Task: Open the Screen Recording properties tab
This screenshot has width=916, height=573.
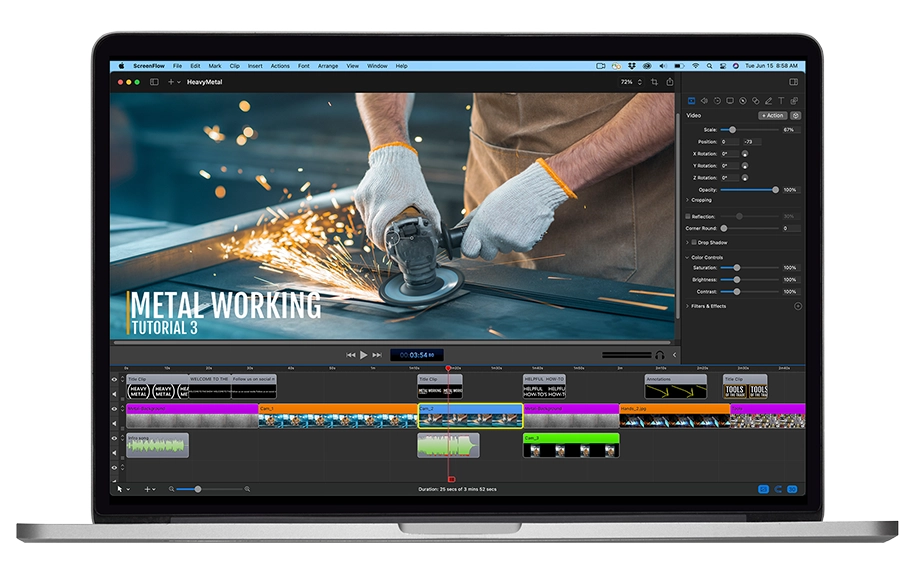Action: point(730,100)
